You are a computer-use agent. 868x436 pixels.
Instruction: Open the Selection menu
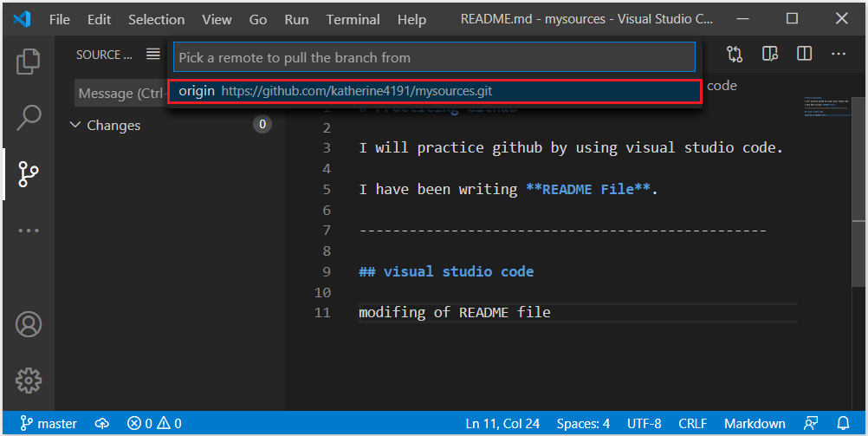(156, 19)
